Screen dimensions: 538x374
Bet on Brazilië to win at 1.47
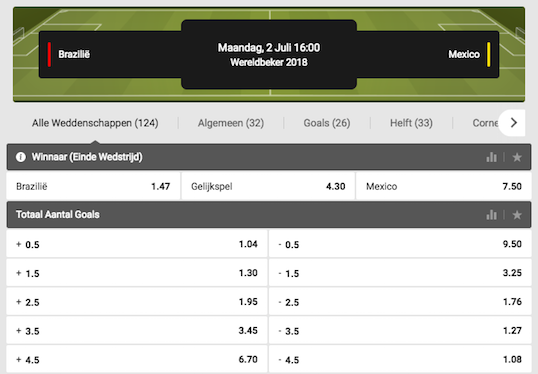[x=93, y=186]
